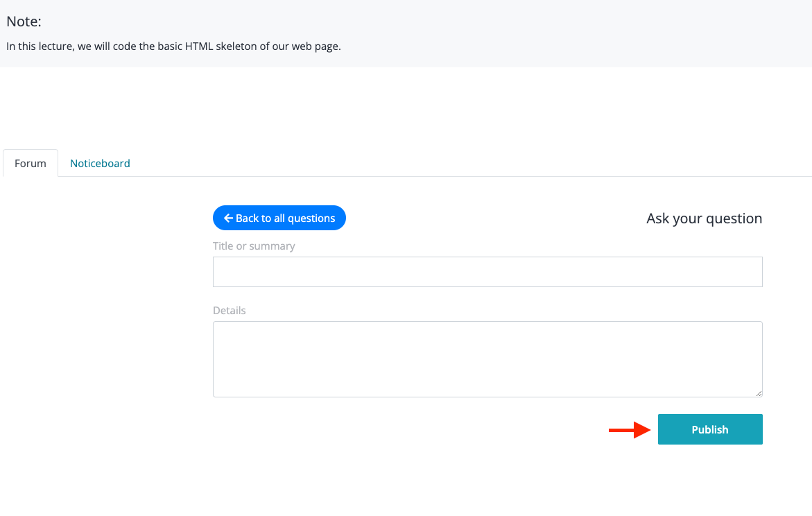
Task: Select the left-arrow glyph on Back to all questions
Action: (229, 218)
